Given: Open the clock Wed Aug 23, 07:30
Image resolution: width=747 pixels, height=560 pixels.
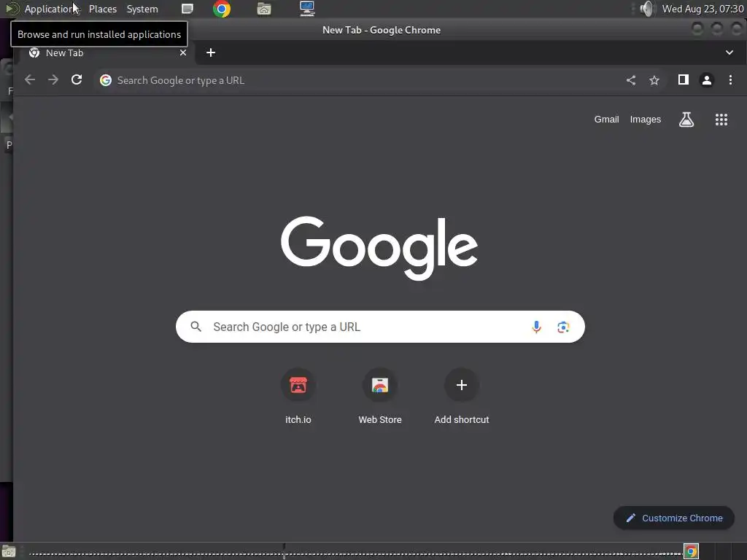Looking at the screenshot, I should coord(703,9).
